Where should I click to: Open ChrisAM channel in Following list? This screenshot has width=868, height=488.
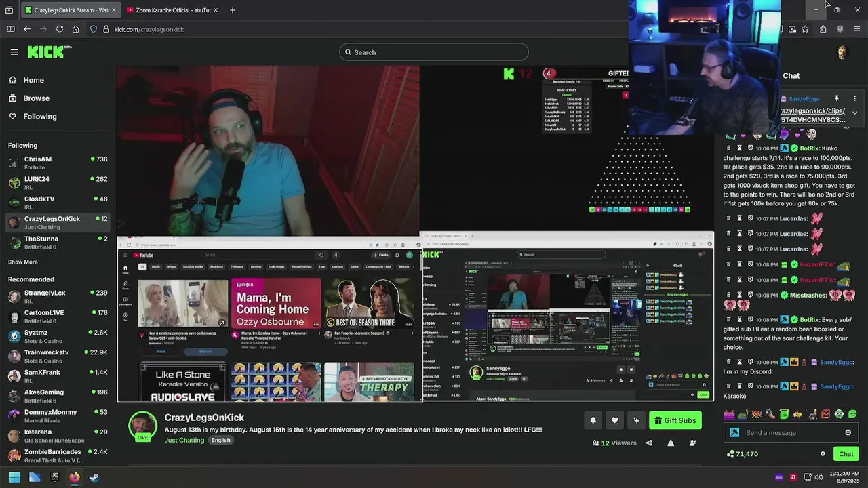[58, 163]
